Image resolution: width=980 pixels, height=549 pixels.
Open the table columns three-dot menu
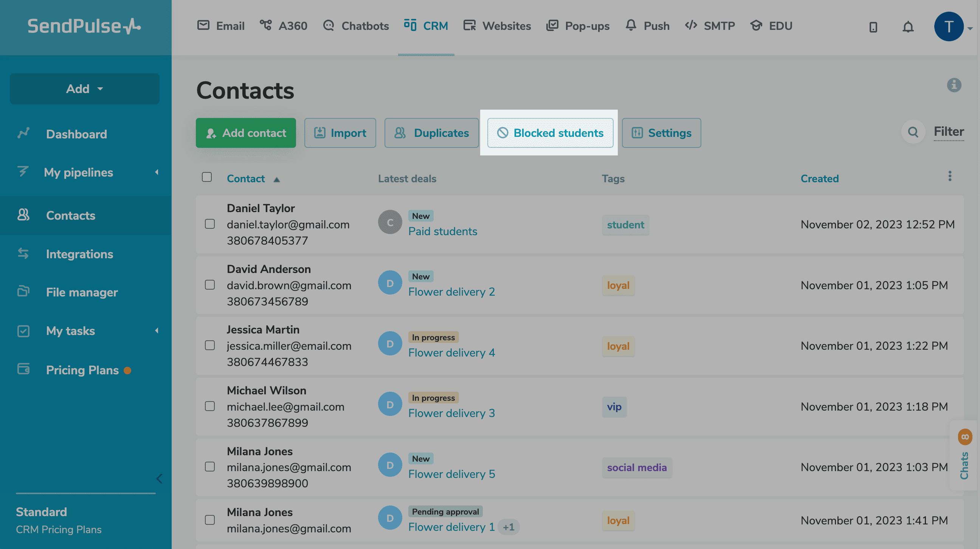pos(950,176)
